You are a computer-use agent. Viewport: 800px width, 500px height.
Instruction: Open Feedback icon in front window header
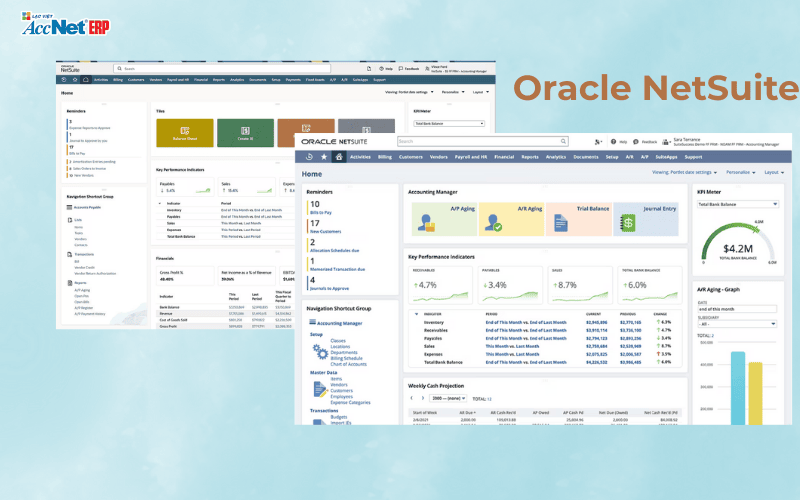click(636, 141)
